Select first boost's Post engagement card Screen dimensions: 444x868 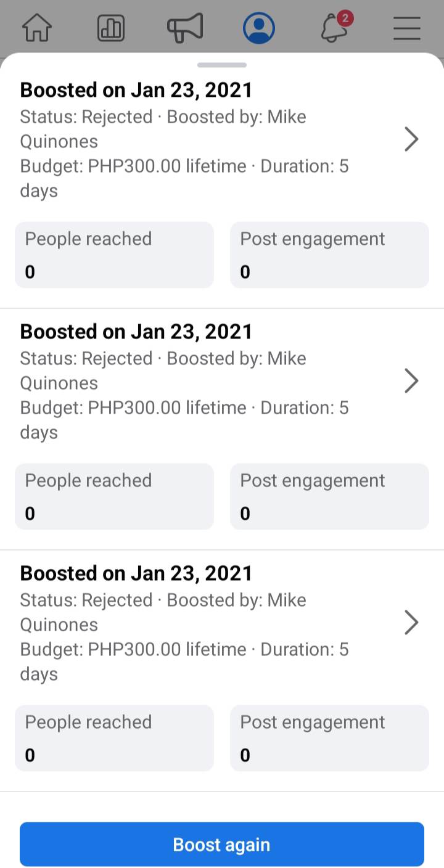pos(329,255)
